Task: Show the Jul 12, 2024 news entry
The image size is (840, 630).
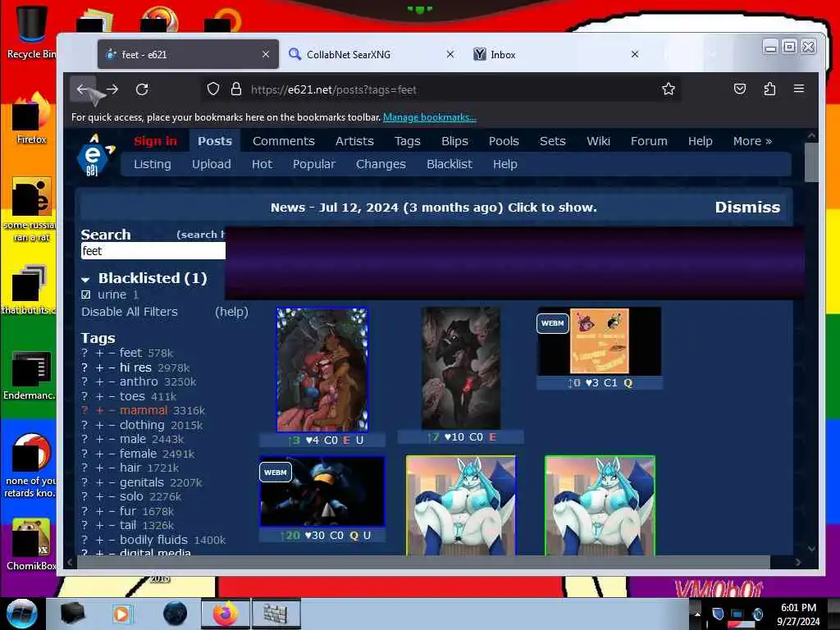Action: click(x=433, y=208)
